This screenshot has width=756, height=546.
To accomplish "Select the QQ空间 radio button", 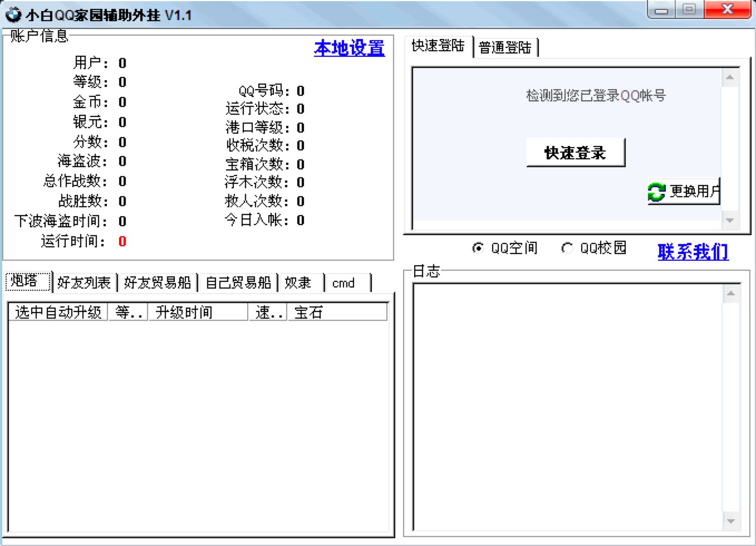I will point(478,248).
